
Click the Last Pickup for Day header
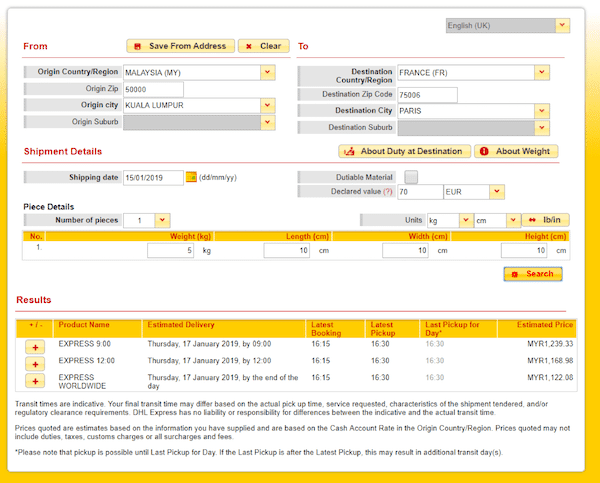point(452,329)
